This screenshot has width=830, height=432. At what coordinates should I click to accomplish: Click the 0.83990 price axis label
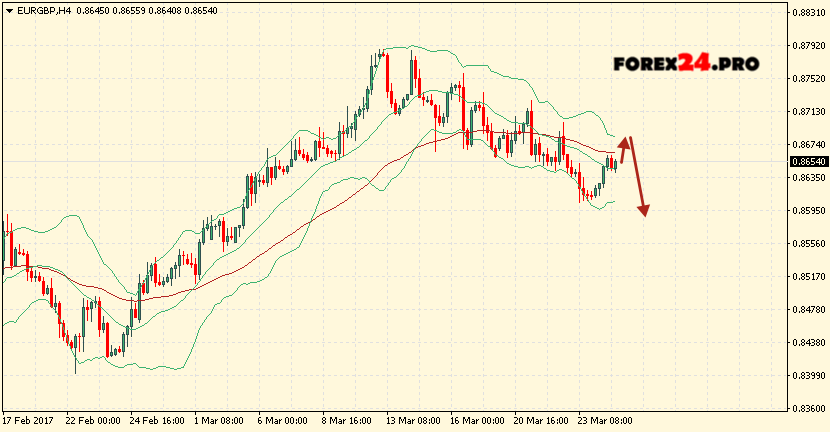click(x=808, y=375)
